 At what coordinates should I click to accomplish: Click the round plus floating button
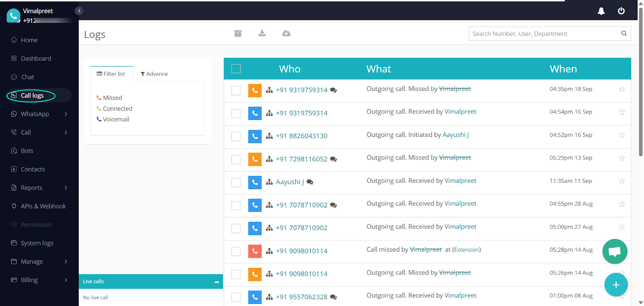tap(615, 285)
